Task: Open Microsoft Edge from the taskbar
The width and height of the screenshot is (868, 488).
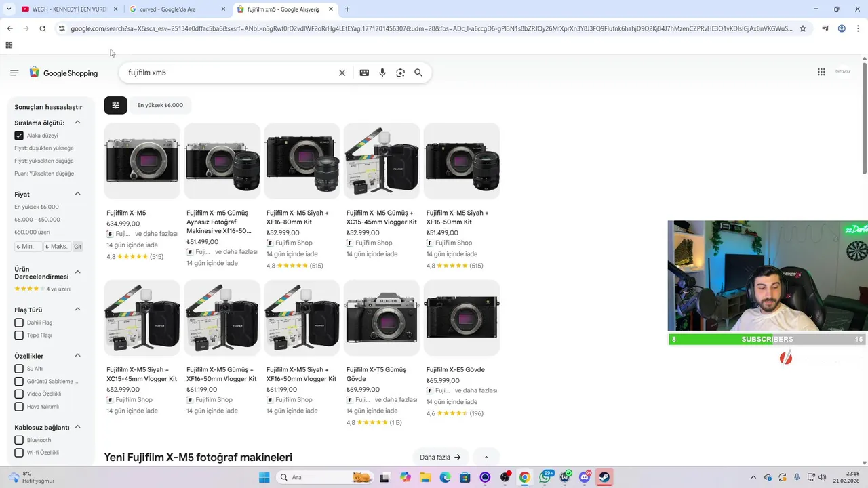Action: [x=445, y=477]
